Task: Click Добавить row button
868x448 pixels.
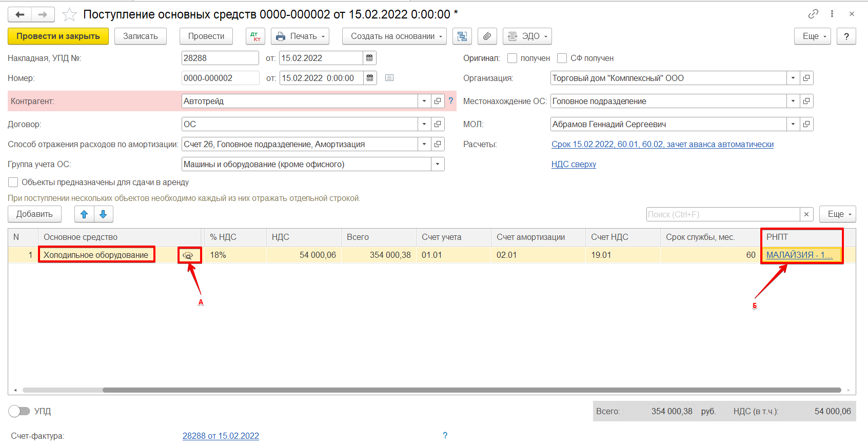Action: pyautogui.click(x=34, y=214)
